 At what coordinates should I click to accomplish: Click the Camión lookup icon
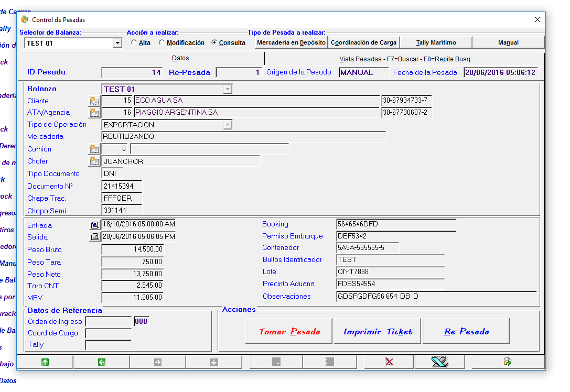coord(94,149)
